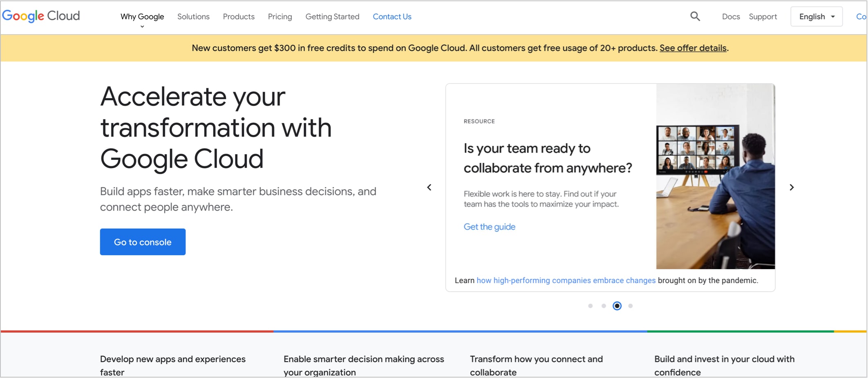Open the Pricing page
868x378 pixels.
(x=280, y=17)
